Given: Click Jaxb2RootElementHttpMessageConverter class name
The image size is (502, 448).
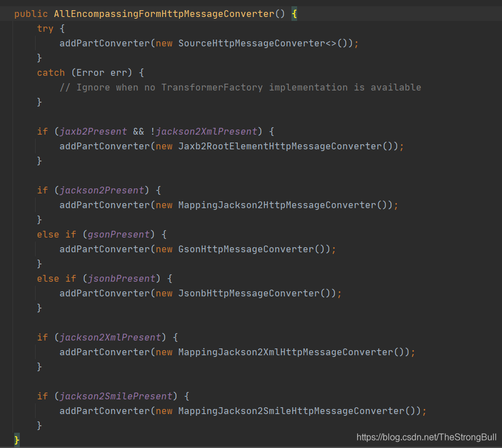Looking at the screenshot, I should (x=280, y=147).
